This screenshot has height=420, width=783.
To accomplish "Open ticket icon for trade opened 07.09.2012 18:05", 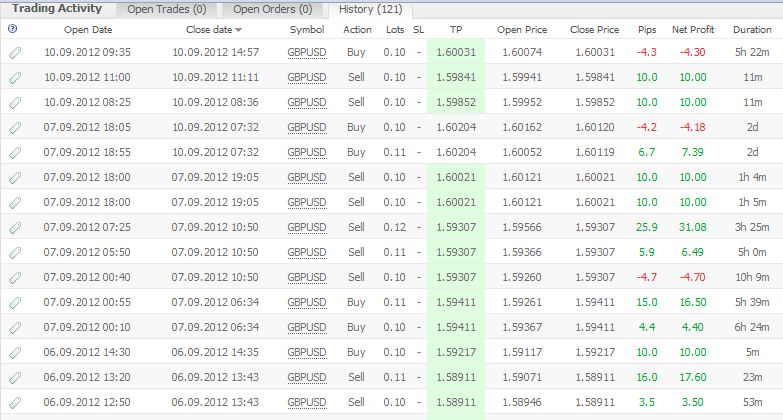I will pos(15,127).
